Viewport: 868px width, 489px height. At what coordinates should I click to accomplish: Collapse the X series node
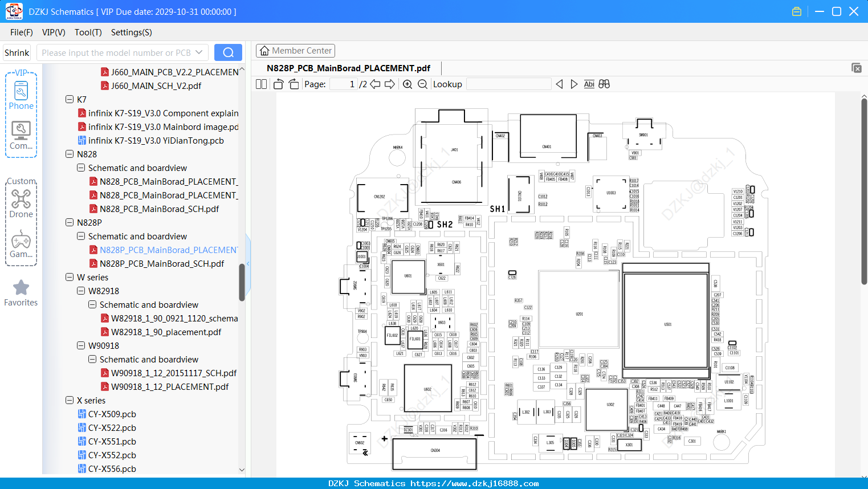click(x=70, y=400)
